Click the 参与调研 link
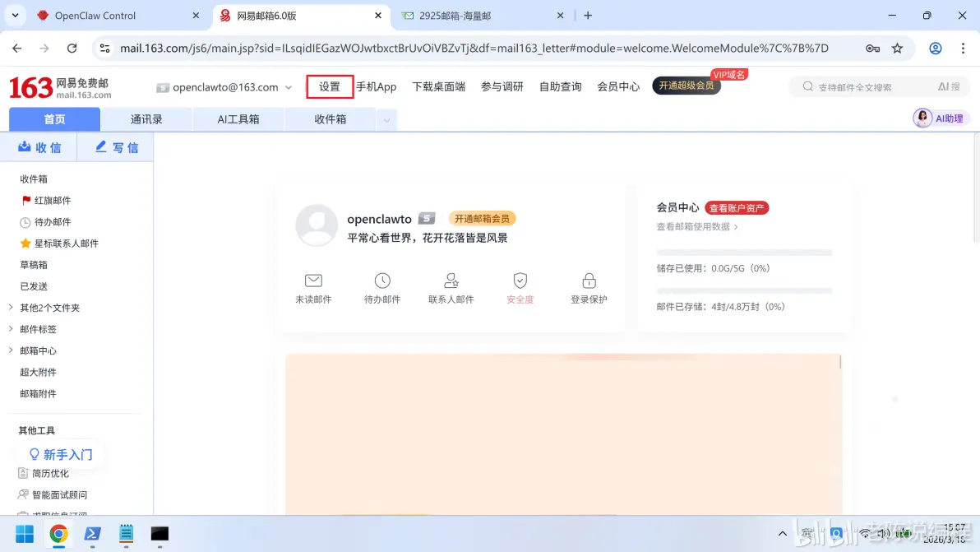Viewport: 980px width, 552px height. [x=502, y=87]
